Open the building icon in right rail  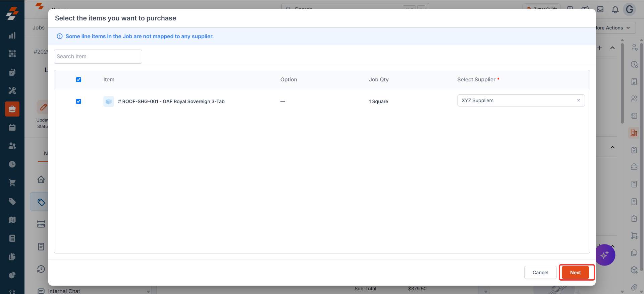(x=634, y=133)
